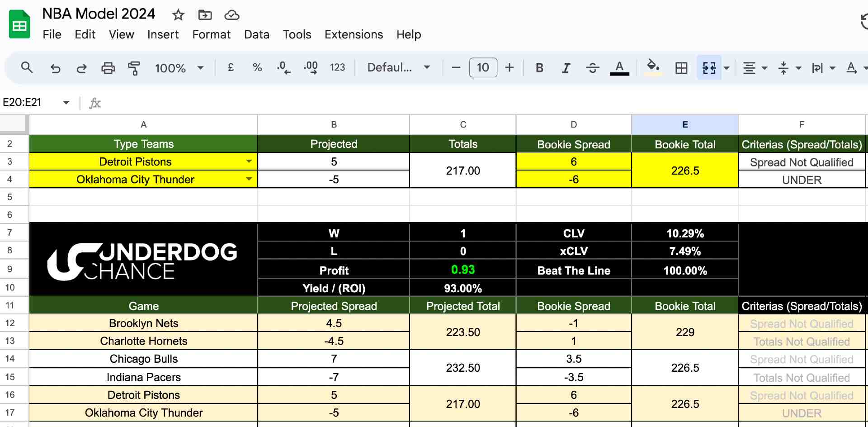Open text rotation dropdown

856,68
